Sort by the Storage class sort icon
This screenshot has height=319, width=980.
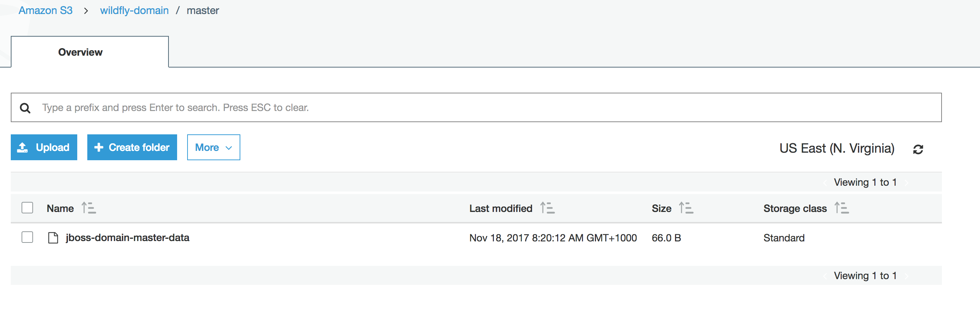(x=842, y=208)
